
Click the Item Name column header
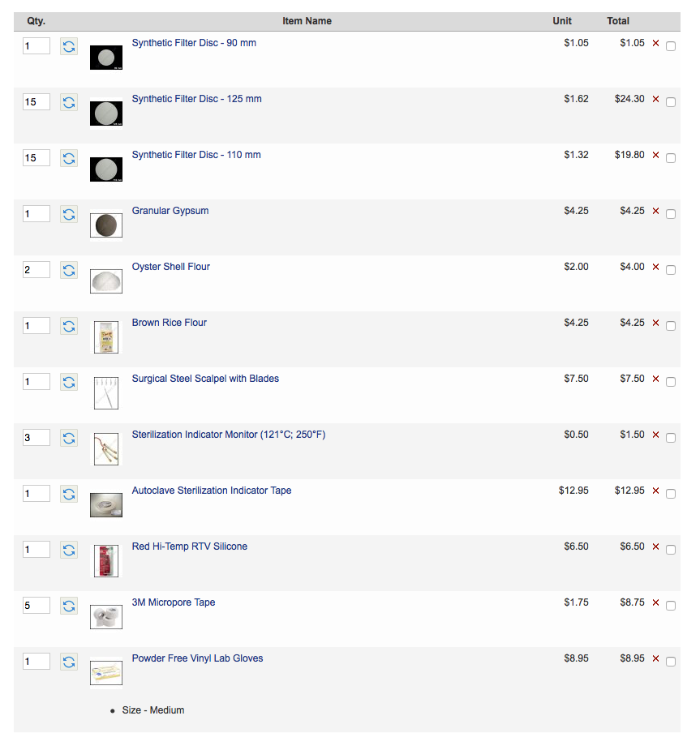coord(307,21)
